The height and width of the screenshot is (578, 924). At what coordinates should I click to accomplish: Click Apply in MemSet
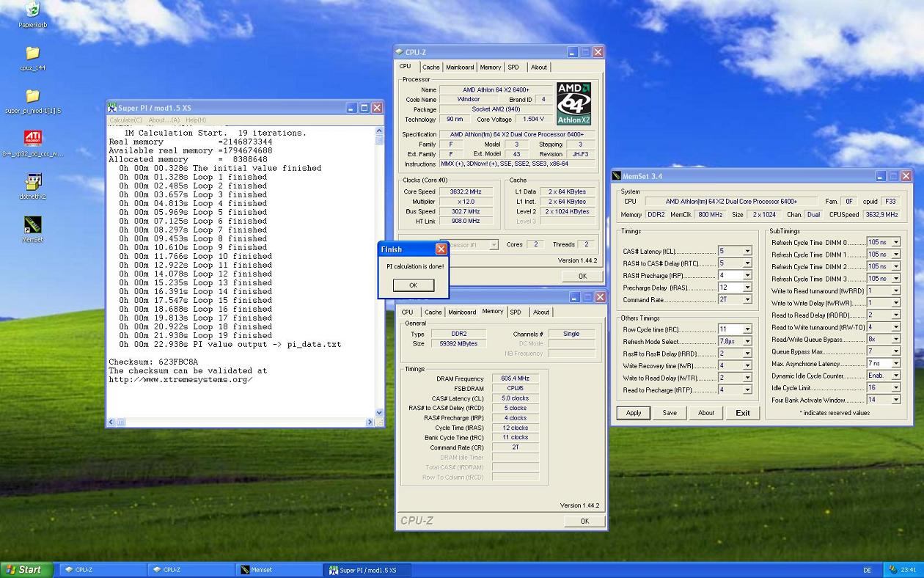[x=634, y=413]
